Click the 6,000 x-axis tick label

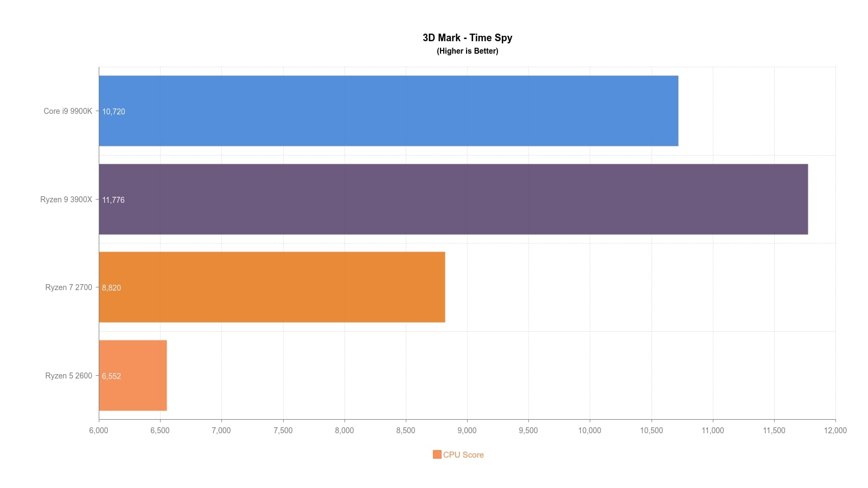[99, 431]
